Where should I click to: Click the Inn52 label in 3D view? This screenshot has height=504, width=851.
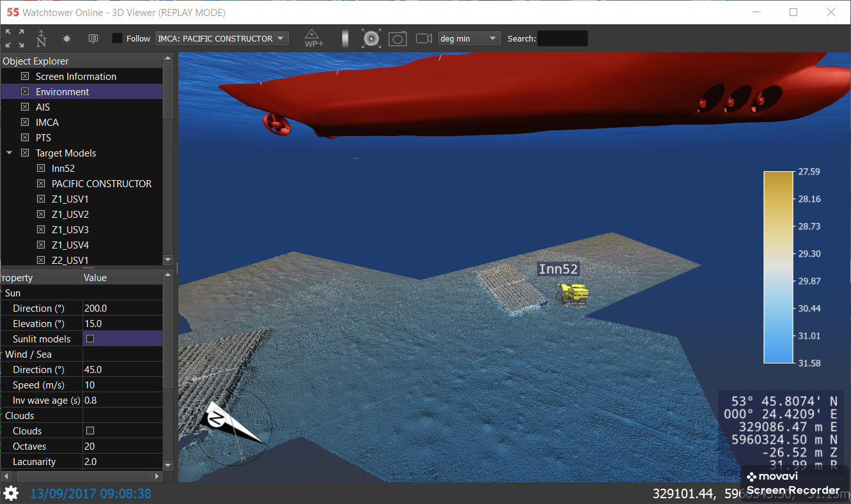pyautogui.click(x=558, y=269)
